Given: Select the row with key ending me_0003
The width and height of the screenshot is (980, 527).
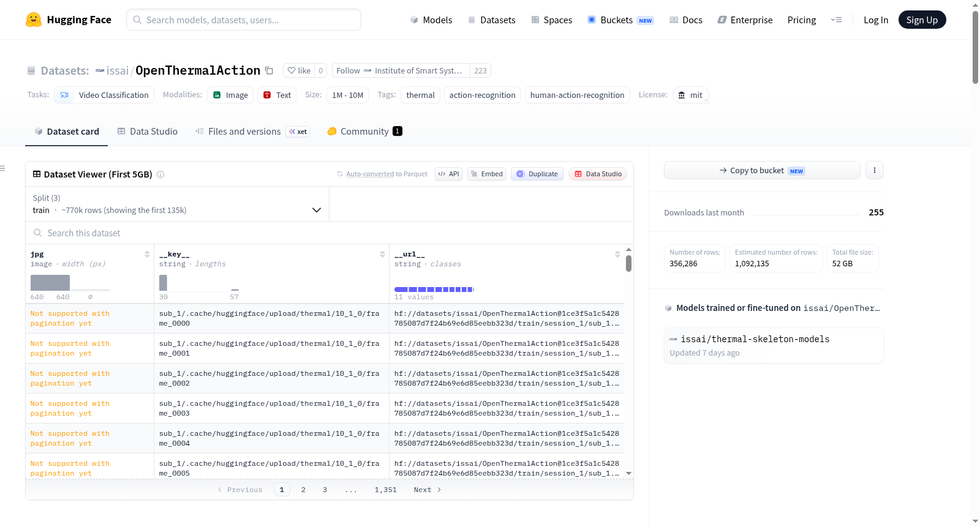Looking at the screenshot, I should click(325, 408).
